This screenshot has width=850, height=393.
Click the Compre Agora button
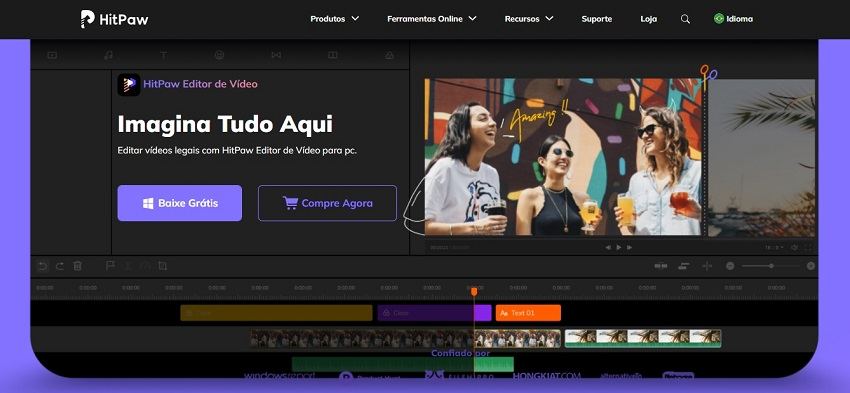327,203
